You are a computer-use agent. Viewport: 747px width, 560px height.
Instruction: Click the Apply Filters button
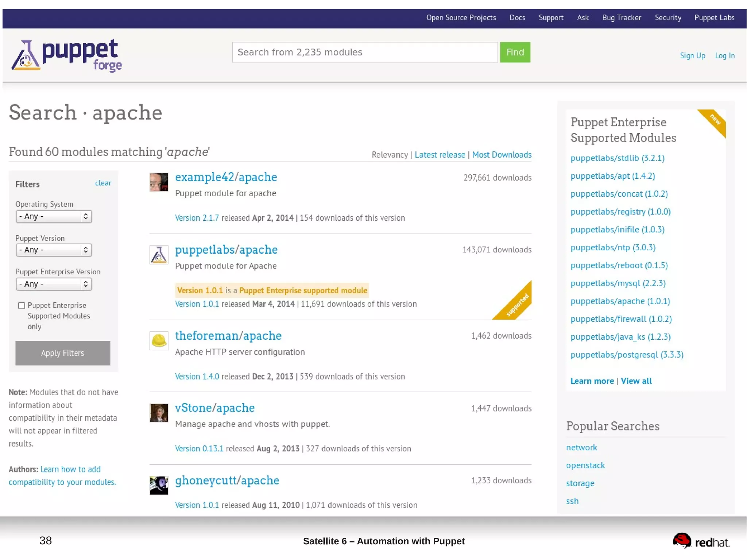(x=63, y=353)
